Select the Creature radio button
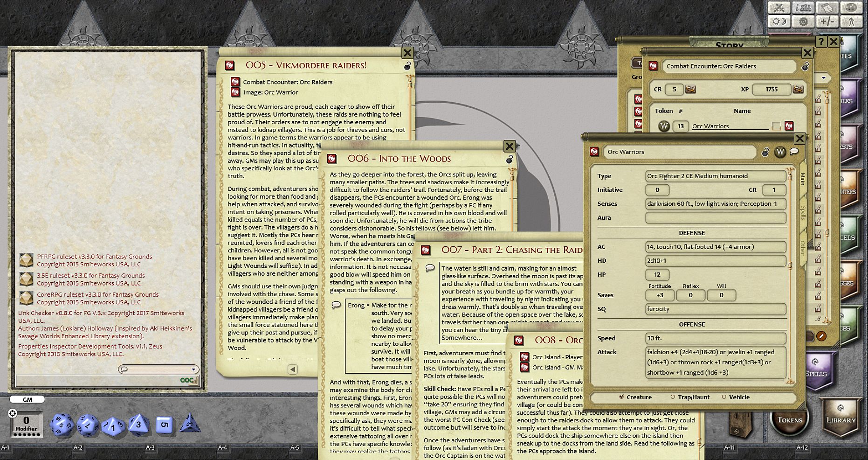Viewport: 868px width, 460px height. point(621,397)
